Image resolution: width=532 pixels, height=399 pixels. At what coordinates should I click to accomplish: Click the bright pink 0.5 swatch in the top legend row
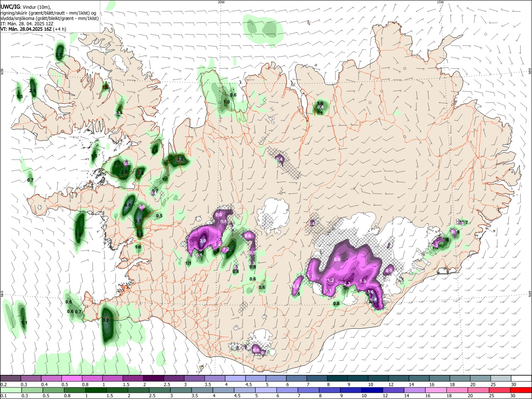pos(72,379)
